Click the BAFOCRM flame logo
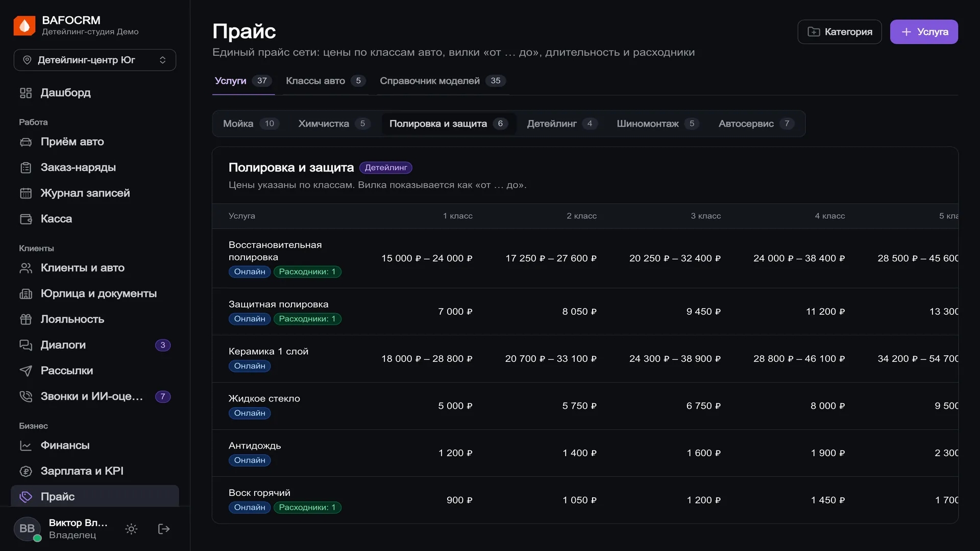 (x=24, y=26)
